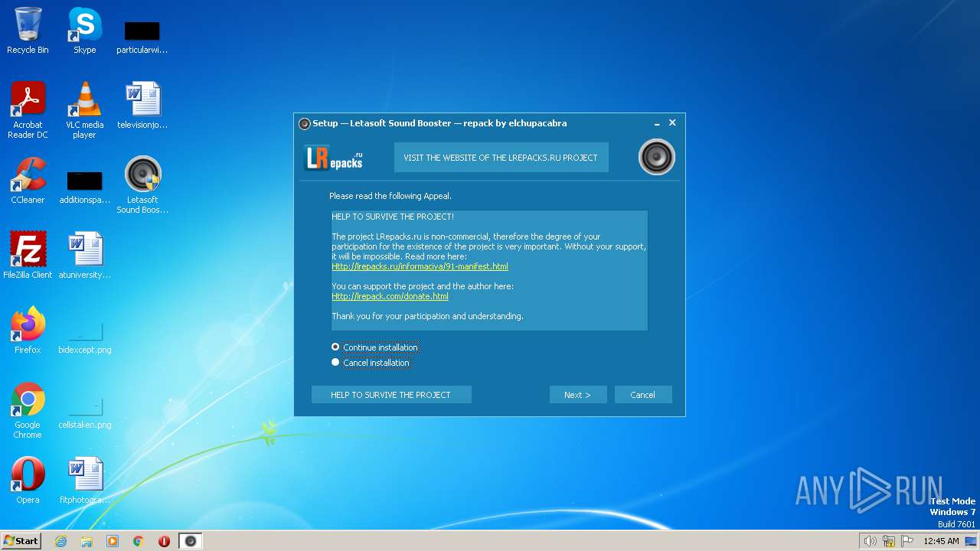Open the lrepacks.ru manifest link
The width and height of the screenshot is (980, 551).
420,266
